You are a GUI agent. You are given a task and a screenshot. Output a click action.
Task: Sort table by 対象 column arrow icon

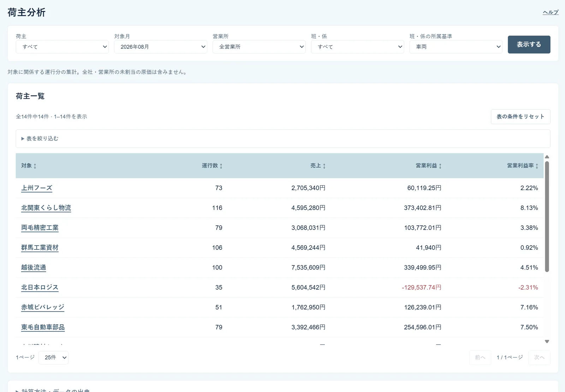click(x=35, y=166)
